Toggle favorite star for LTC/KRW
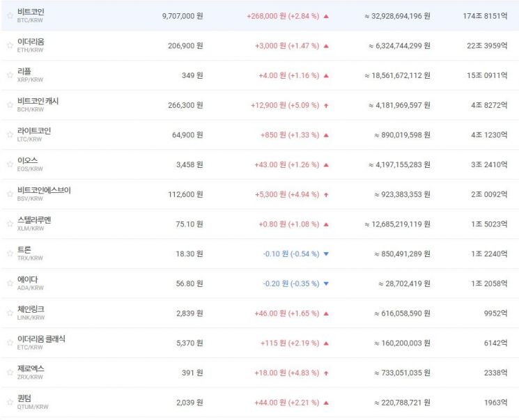The width and height of the screenshot is (519, 420). [x=10, y=134]
